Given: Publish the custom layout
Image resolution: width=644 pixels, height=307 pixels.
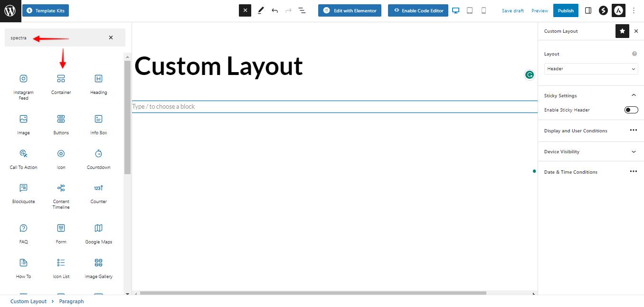Looking at the screenshot, I should 566,10.
